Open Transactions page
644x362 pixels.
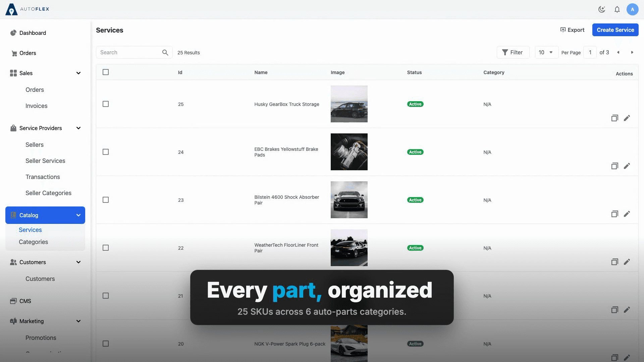pyautogui.click(x=43, y=177)
